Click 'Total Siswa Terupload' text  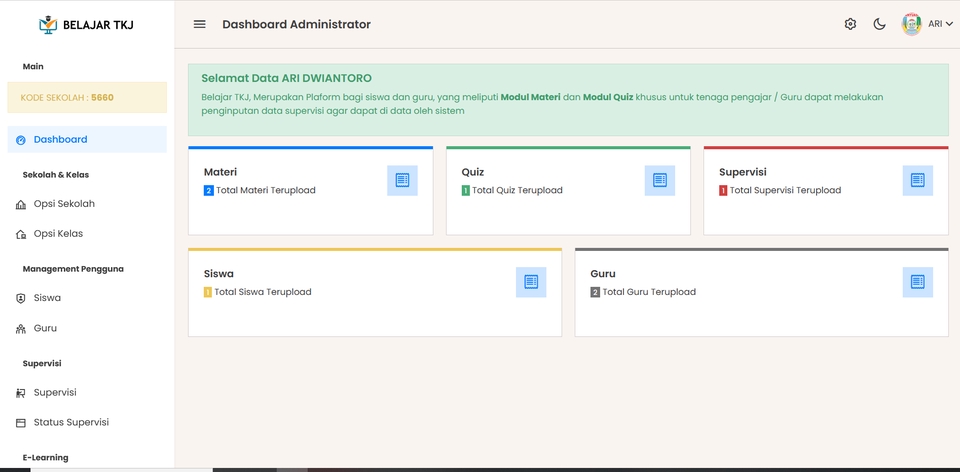pyautogui.click(x=263, y=292)
